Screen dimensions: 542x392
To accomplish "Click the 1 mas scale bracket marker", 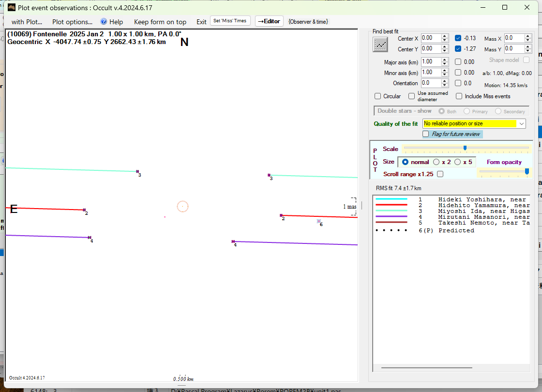I will (x=353, y=206).
